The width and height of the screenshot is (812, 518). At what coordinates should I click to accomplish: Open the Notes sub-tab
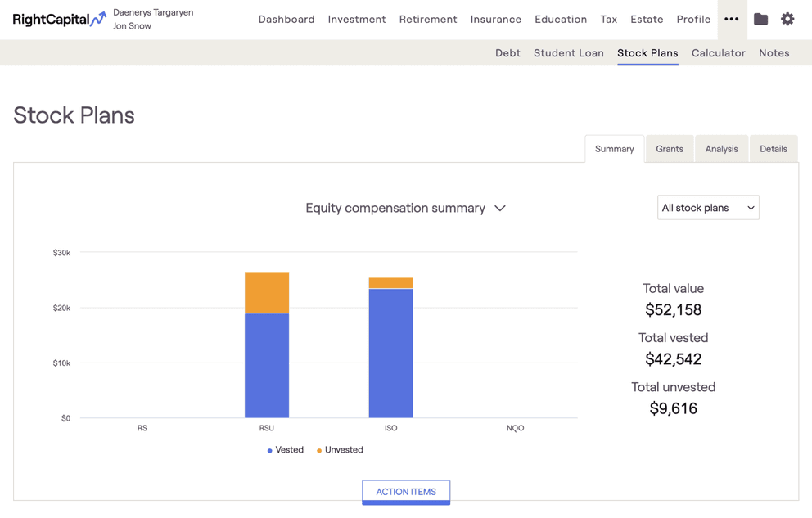(x=774, y=52)
